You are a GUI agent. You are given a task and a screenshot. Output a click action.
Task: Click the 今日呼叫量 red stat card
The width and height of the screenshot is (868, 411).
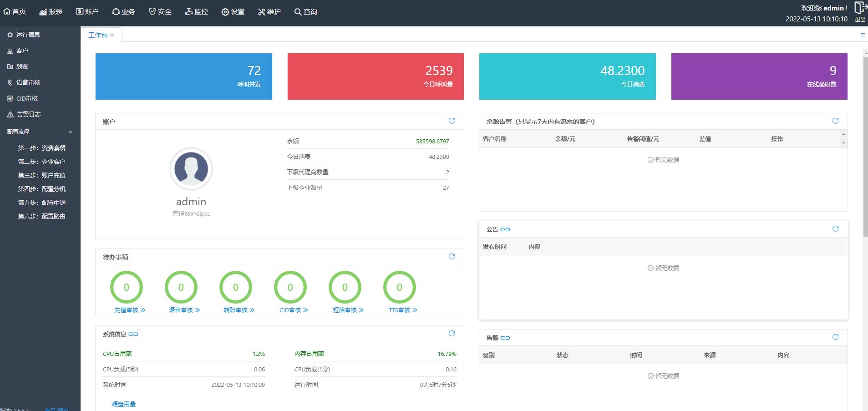376,76
